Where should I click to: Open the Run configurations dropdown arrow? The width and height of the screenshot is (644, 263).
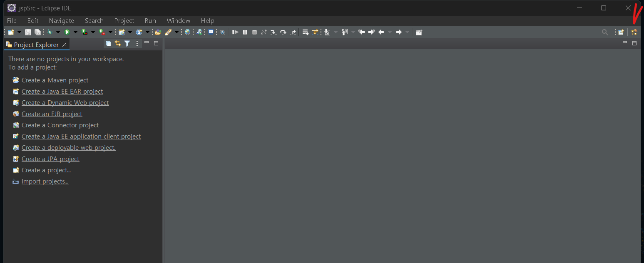[x=76, y=32]
